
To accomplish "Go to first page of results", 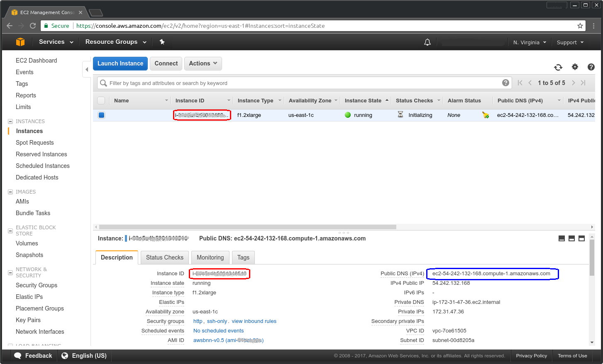I will (520, 83).
